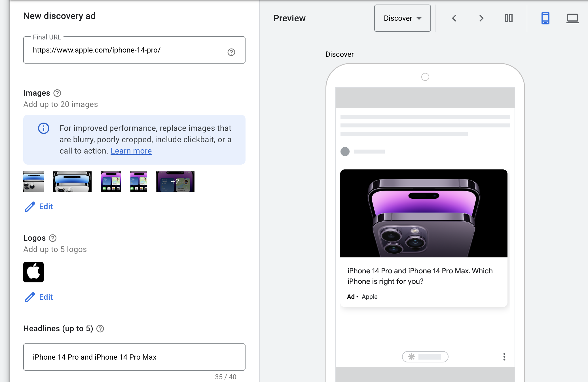
Task: Click the Final URL input field
Action: pyautogui.click(x=134, y=50)
